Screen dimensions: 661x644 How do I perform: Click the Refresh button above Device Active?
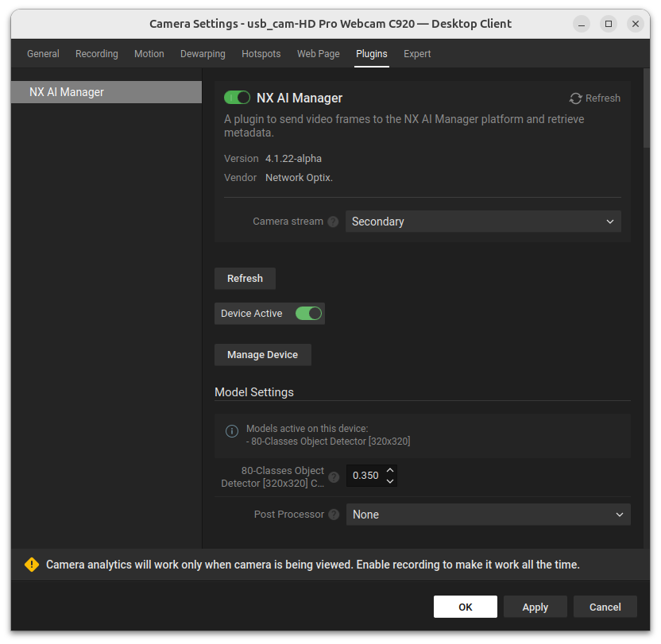click(x=245, y=279)
